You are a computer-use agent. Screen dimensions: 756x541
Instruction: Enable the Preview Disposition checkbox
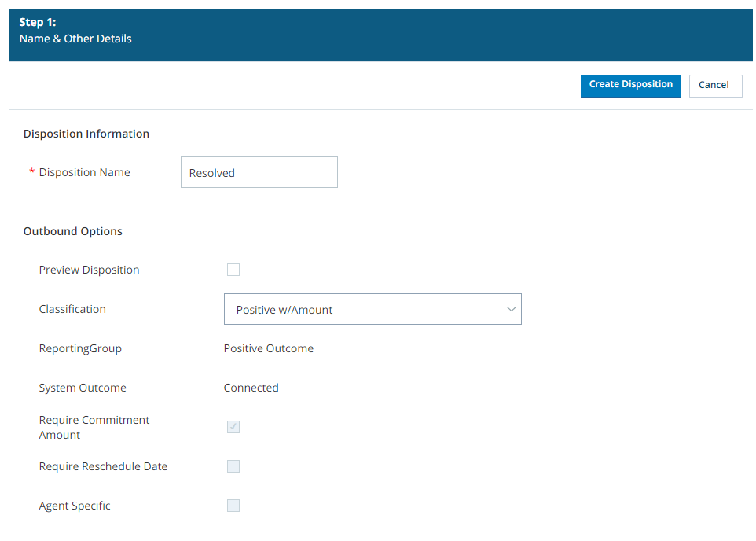pos(233,269)
